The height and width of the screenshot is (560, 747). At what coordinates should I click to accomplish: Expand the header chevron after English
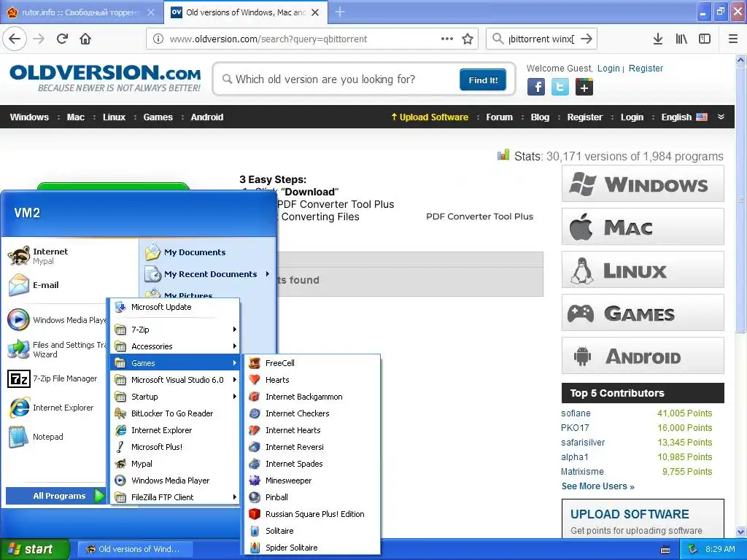pyautogui.click(x=721, y=117)
